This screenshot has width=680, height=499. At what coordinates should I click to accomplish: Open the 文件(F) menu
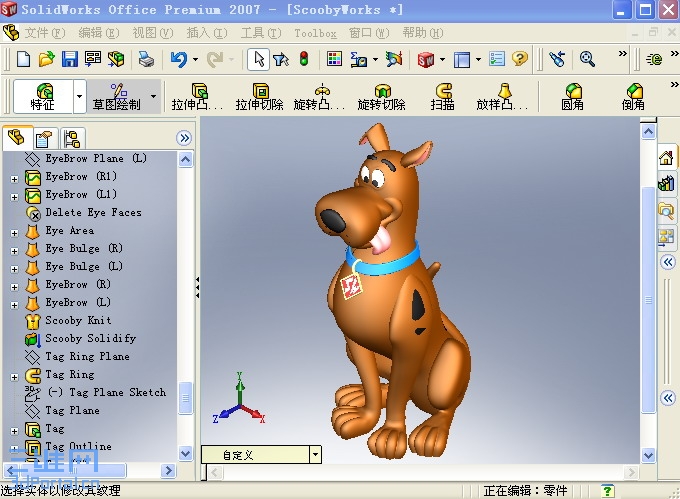(45, 33)
